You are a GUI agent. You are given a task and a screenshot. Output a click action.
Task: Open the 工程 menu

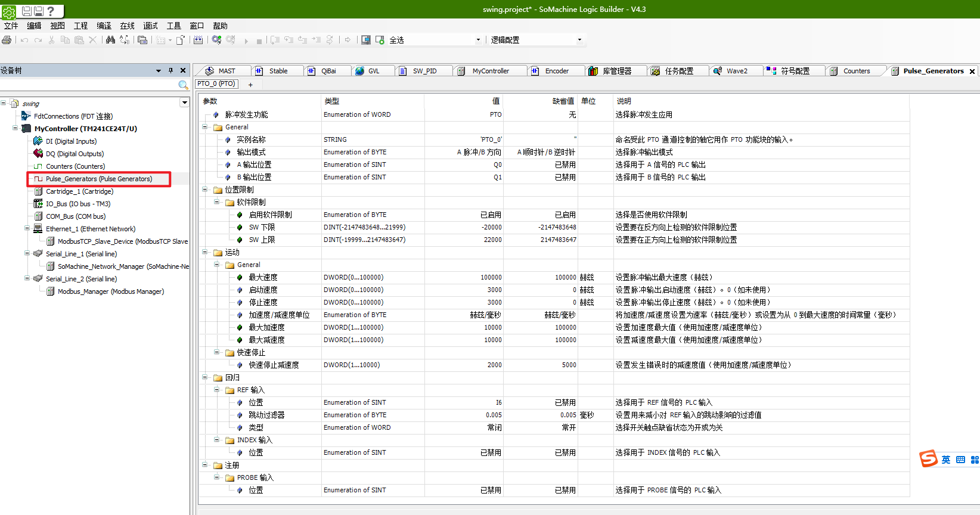point(80,26)
